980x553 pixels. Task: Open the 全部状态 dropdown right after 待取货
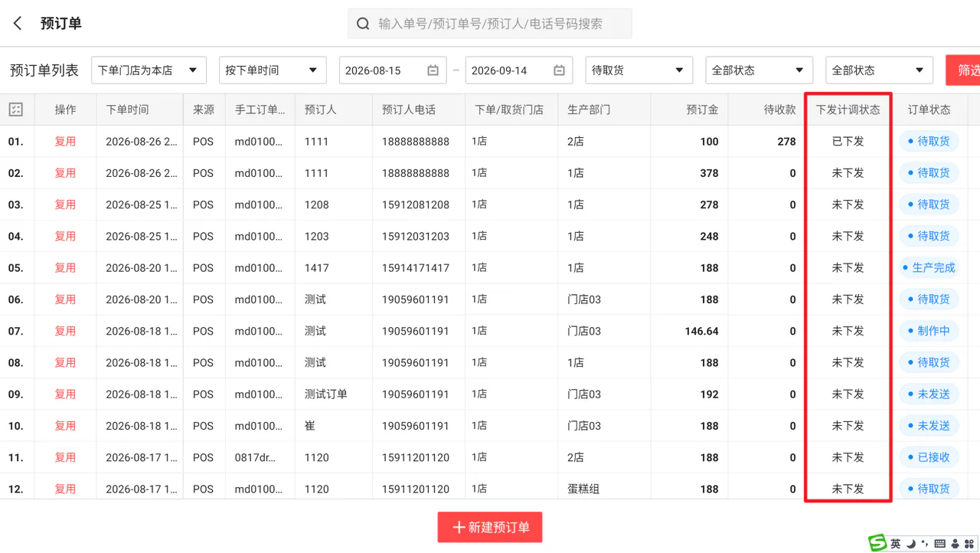pyautogui.click(x=759, y=70)
